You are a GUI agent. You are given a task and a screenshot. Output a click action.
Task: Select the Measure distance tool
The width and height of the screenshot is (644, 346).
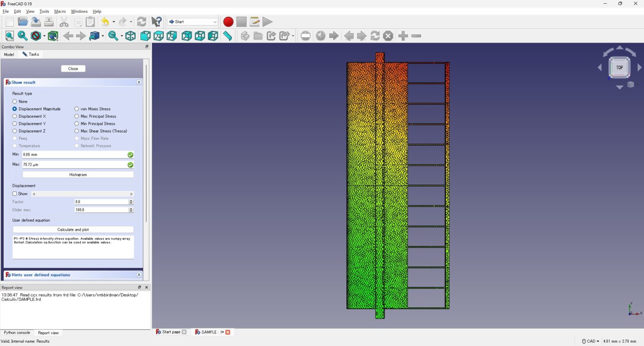pyautogui.click(x=227, y=36)
